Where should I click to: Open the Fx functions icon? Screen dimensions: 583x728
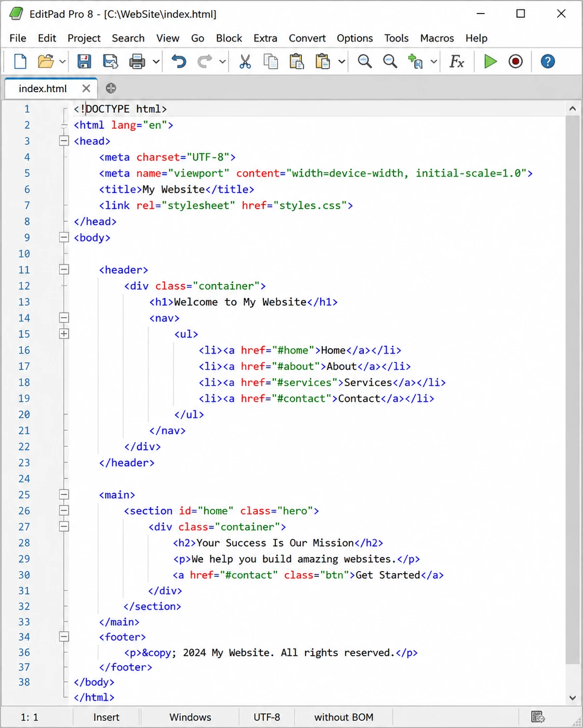click(x=457, y=62)
